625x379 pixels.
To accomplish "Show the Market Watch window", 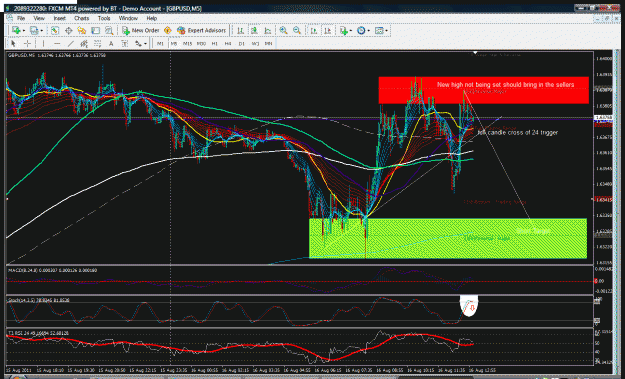I will 55,30.
